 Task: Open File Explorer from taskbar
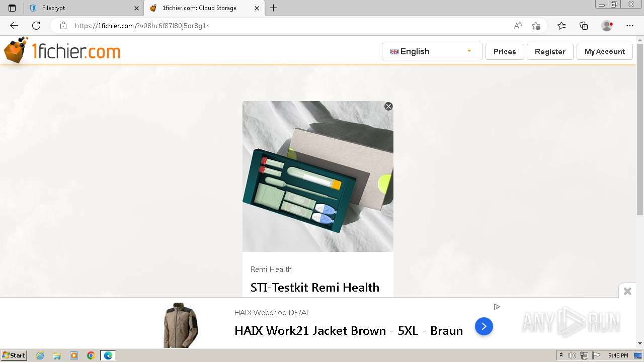coord(57,355)
